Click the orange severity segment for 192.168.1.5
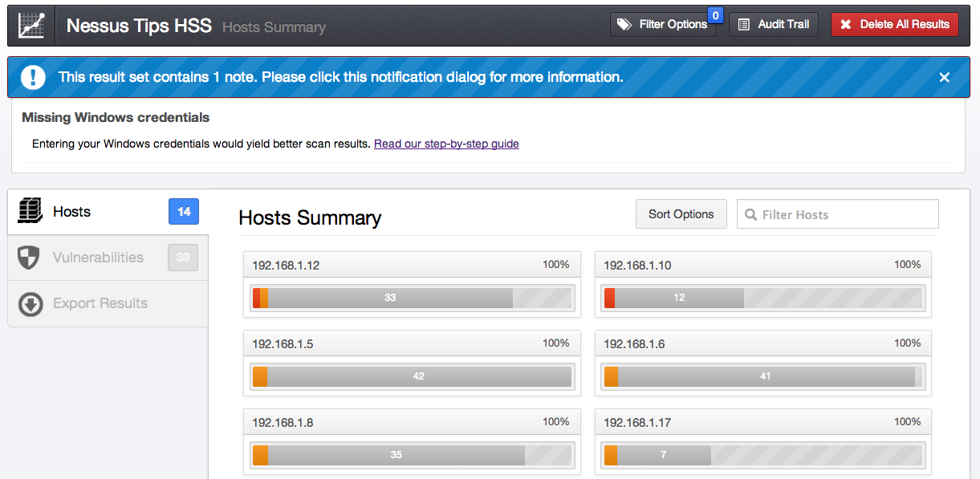Screen dimensions: 980x479 point(260,376)
